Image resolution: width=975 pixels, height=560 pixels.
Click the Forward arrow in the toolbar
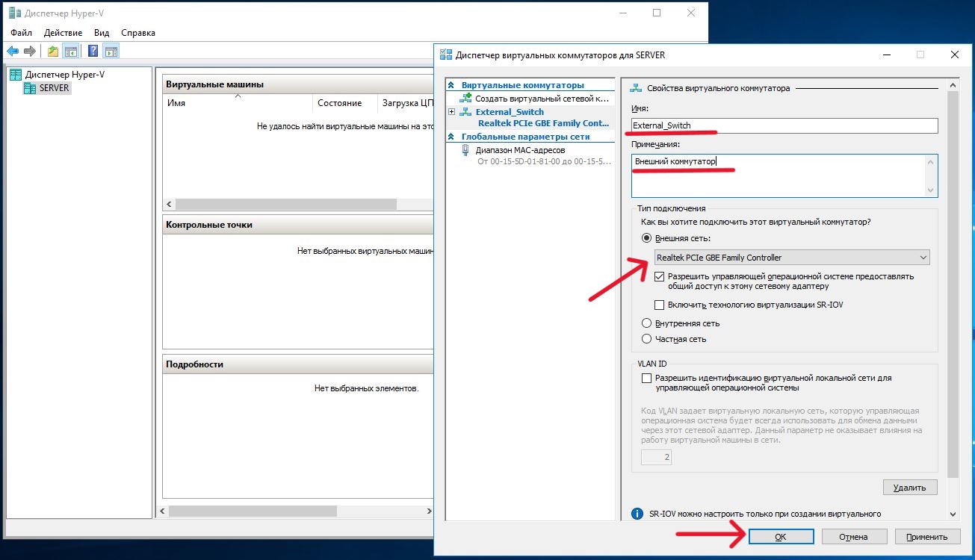[x=30, y=52]
